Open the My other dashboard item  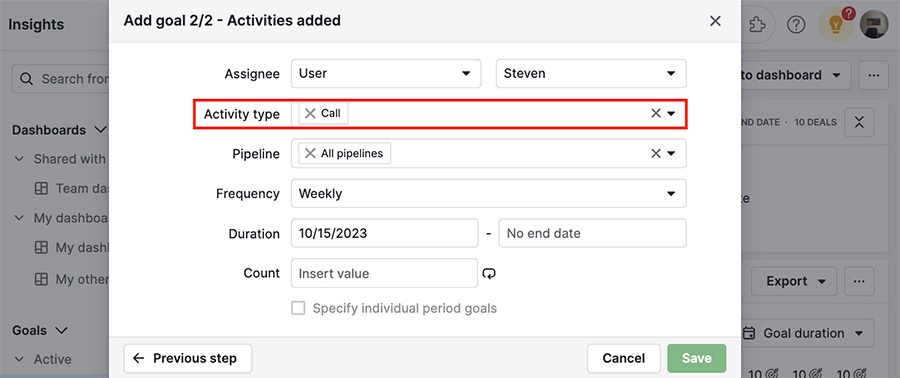coord(72,279)
